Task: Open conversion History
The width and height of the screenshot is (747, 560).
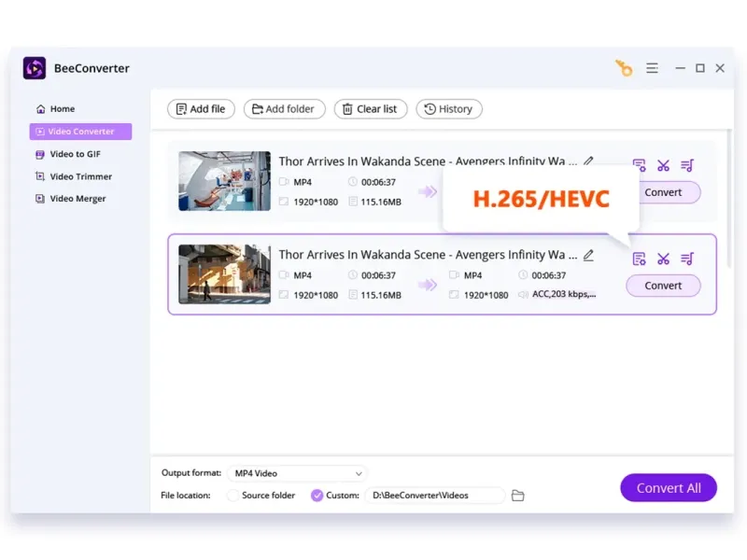Action: 449,109
